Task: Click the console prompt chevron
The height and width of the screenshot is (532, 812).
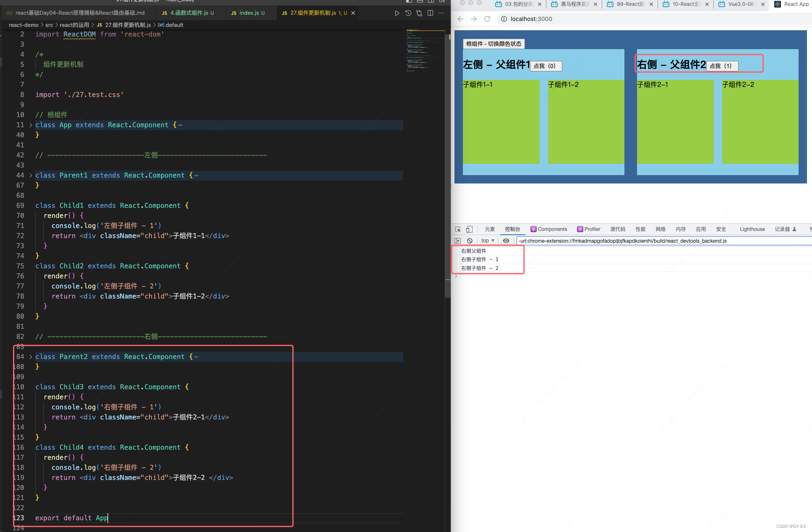Action: click(x=456, y=276)
